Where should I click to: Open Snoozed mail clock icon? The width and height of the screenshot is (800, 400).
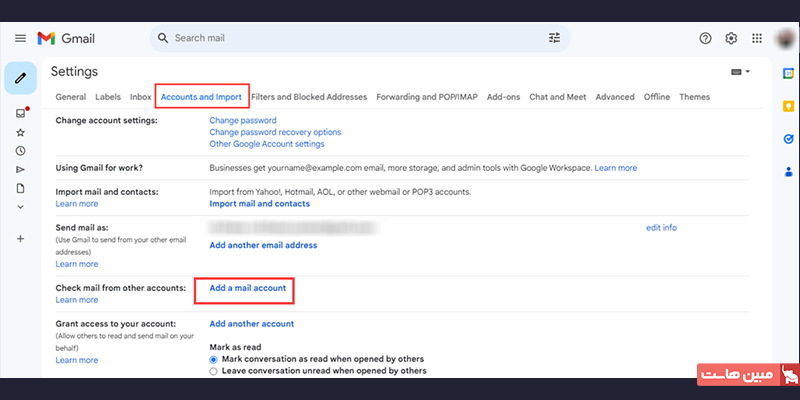(20, 151)
